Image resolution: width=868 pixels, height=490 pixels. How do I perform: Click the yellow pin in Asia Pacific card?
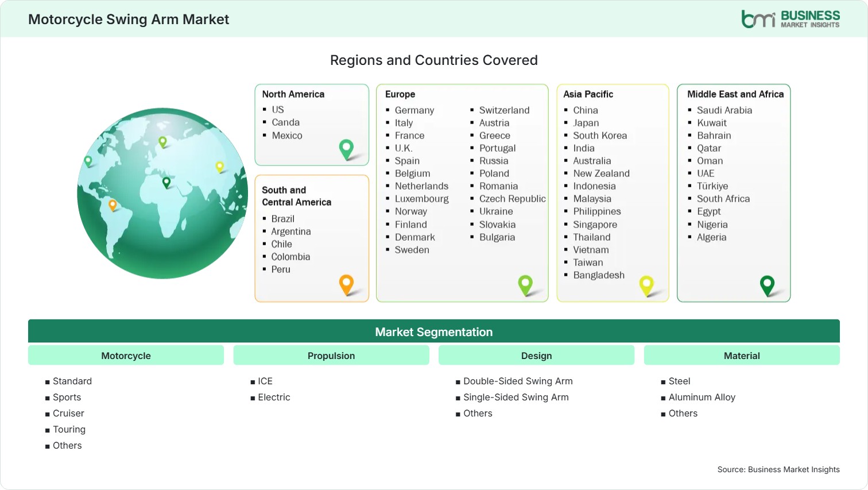[x=647, y=285]
